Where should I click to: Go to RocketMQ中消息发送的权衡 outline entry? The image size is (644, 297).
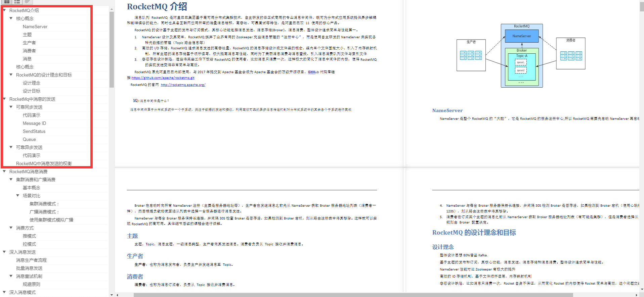click(x=44, y=163)
